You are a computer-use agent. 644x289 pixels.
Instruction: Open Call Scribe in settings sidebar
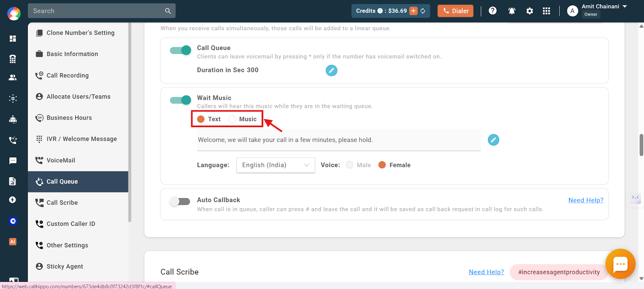click(x=78, y=202)
